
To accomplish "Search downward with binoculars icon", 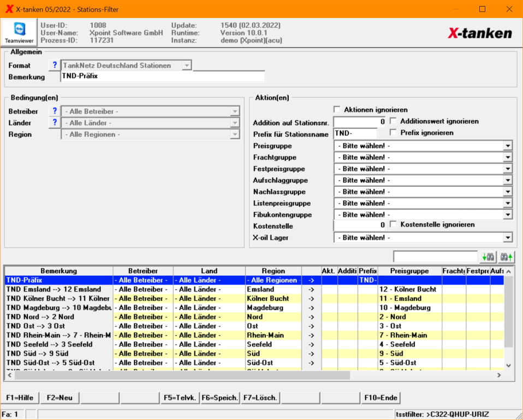I will 488,257.
